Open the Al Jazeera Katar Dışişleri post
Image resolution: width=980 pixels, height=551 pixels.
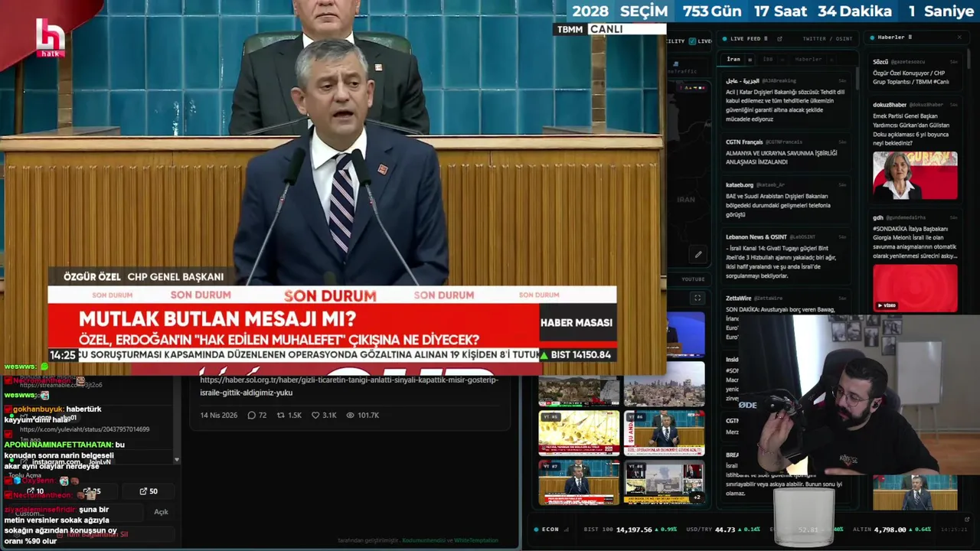point(786,99)
